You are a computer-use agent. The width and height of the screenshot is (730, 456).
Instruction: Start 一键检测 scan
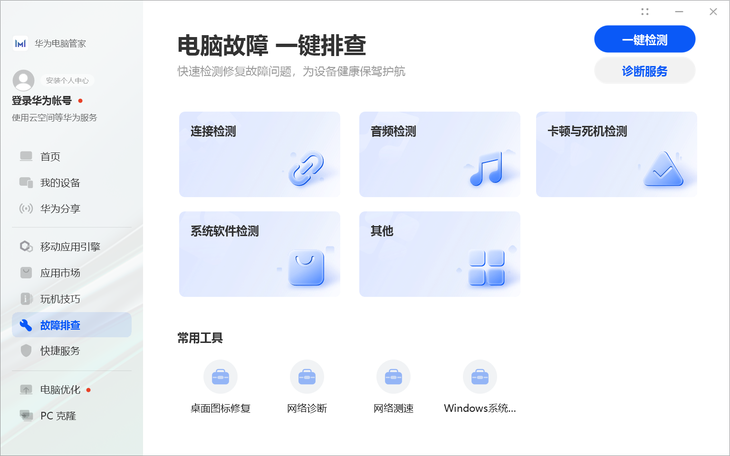645,40
